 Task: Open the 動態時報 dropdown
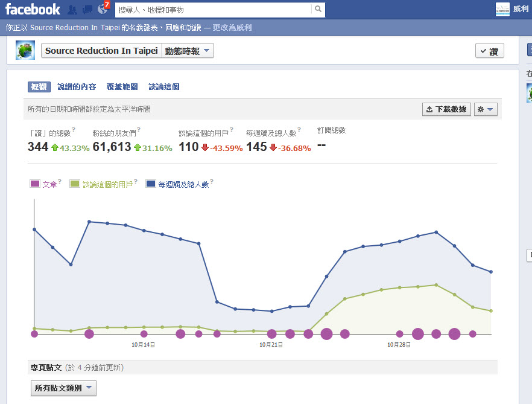(x=188, y=51)
